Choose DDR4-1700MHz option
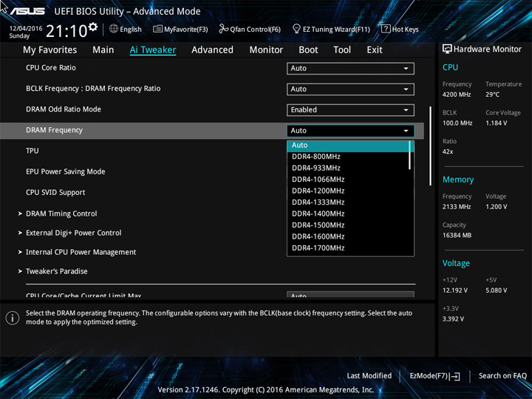The height and width of the screenshot is (399, 532). tap(349, 248)
